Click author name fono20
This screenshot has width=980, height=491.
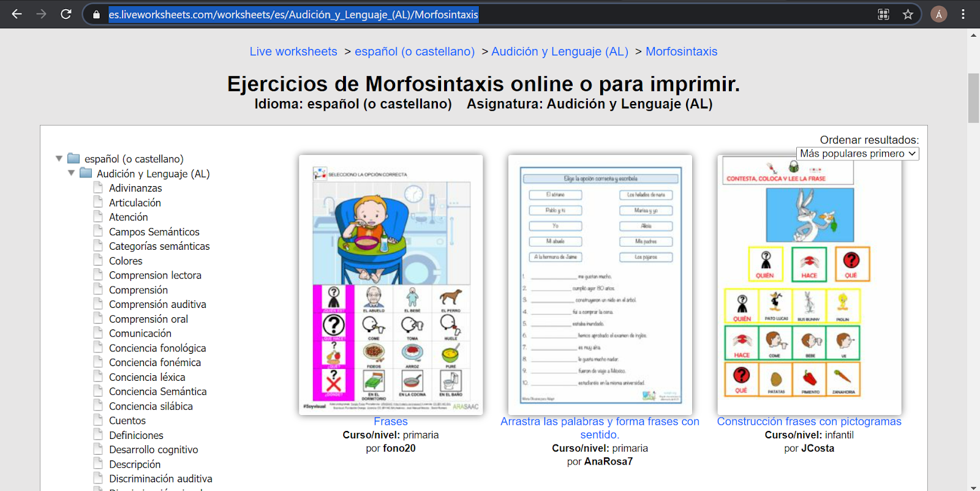pyautogui.click(x=399, y=448)
